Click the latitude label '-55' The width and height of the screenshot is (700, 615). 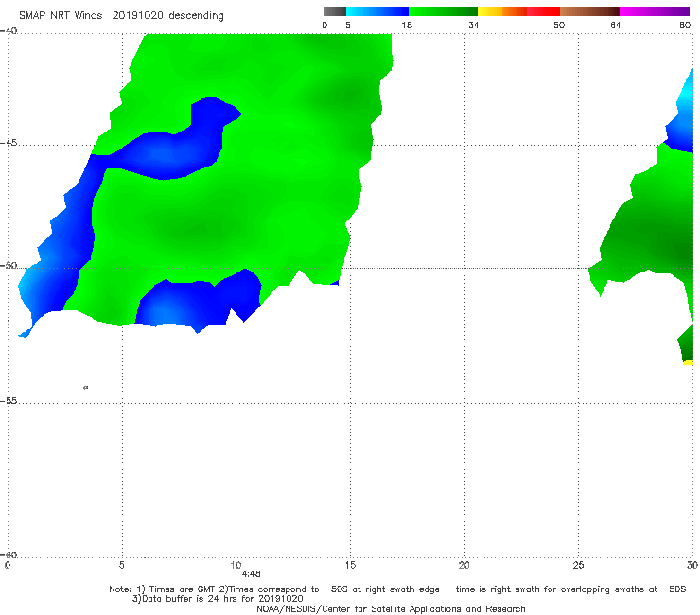pyautogui.click(x=9, y=401)
